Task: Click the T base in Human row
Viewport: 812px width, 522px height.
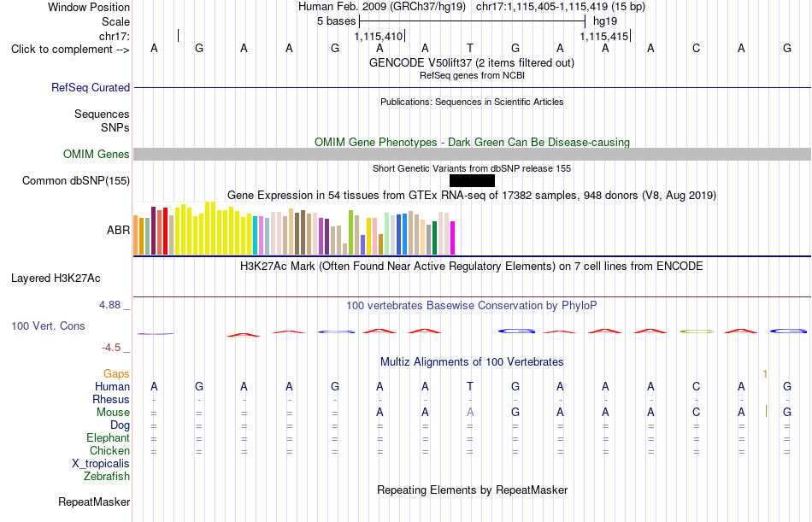Action: click(x=470, y=387)
